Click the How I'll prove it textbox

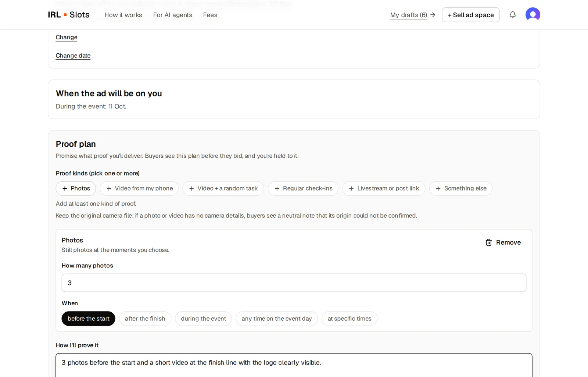(294, 365)
